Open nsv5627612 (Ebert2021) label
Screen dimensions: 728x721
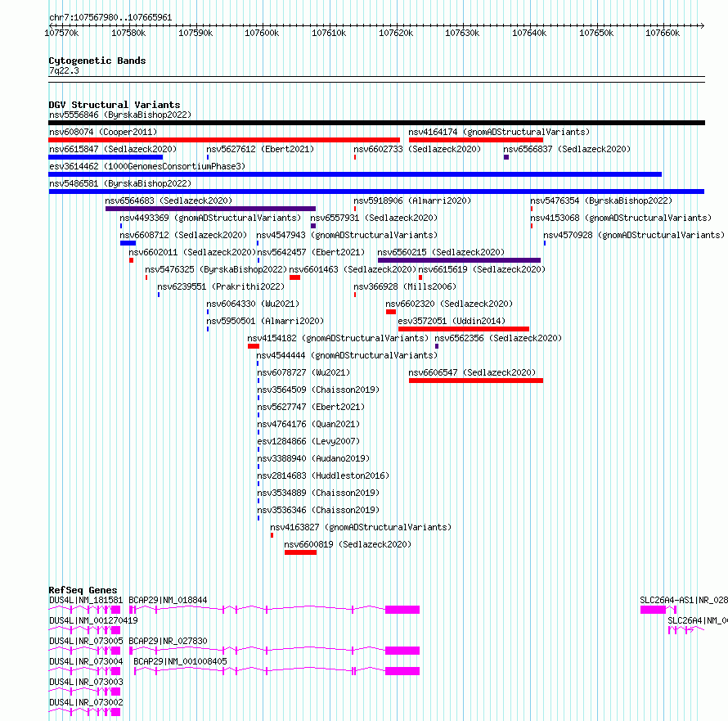[x=260, y=149]
